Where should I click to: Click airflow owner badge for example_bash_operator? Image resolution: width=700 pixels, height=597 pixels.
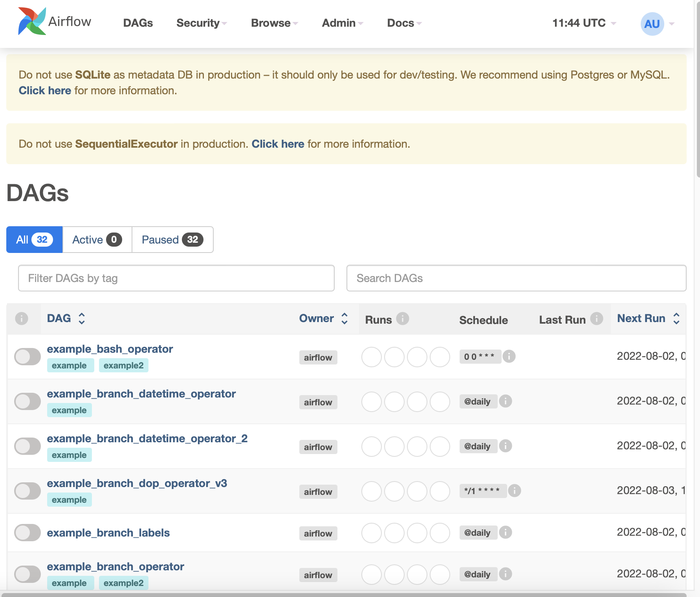point(318,357)
